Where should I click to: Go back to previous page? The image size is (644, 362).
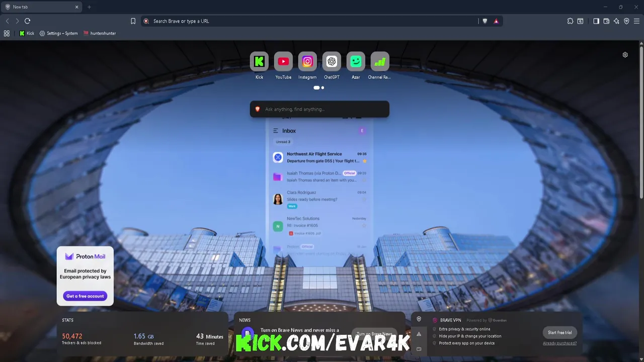point(7,21)
